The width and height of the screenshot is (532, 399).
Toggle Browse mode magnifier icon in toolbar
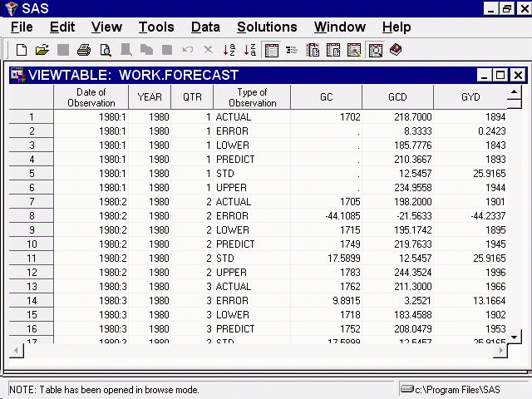tap(375, 51)
